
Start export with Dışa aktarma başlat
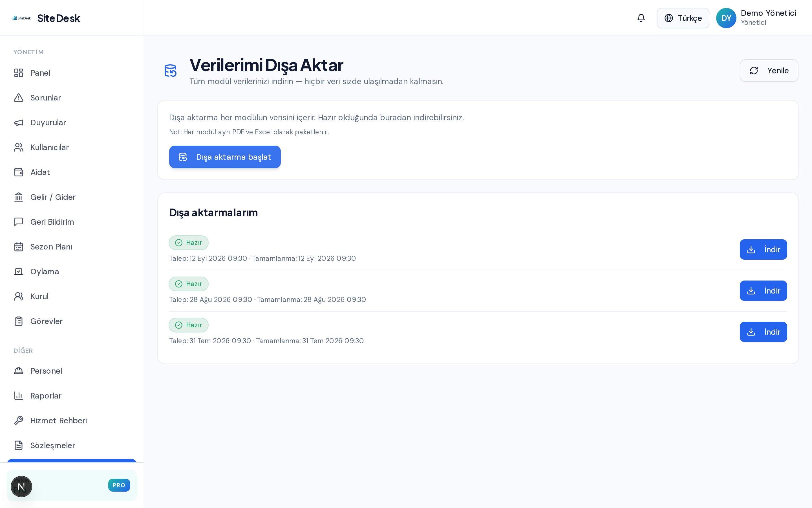click(x=225, y=157)
